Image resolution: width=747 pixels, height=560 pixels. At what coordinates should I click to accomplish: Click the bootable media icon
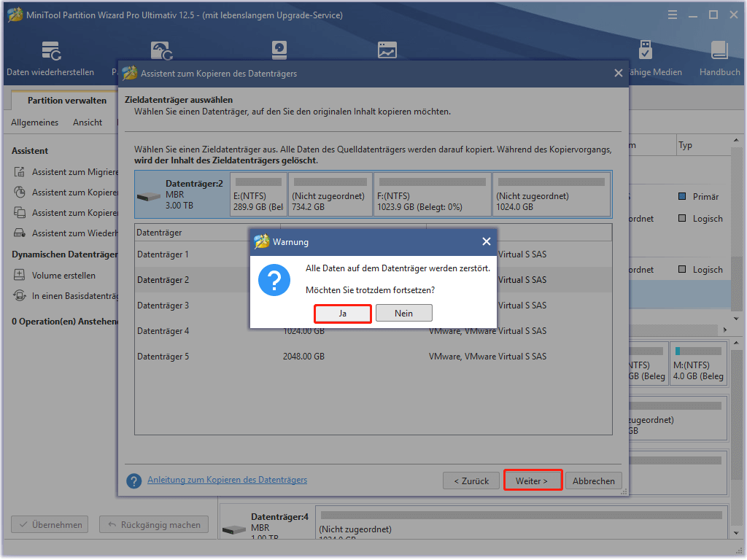(x=645, y=50)
